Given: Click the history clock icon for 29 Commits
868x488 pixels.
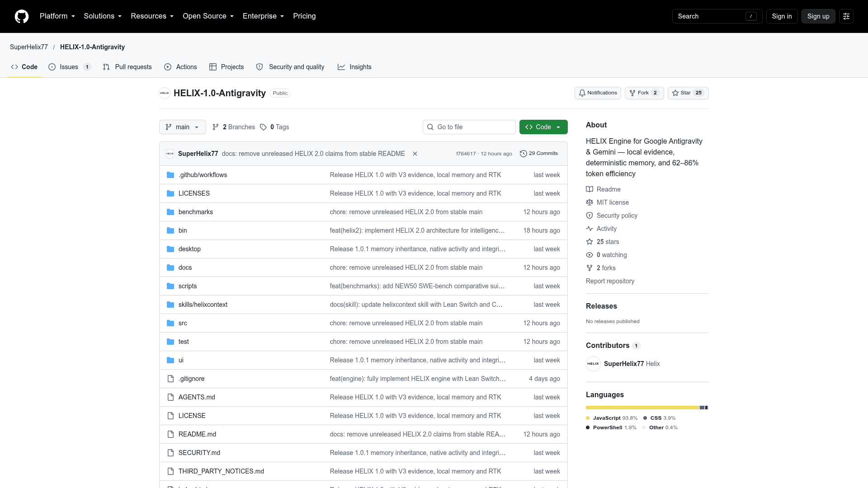Looking at the screenshot, I should 524,154.
